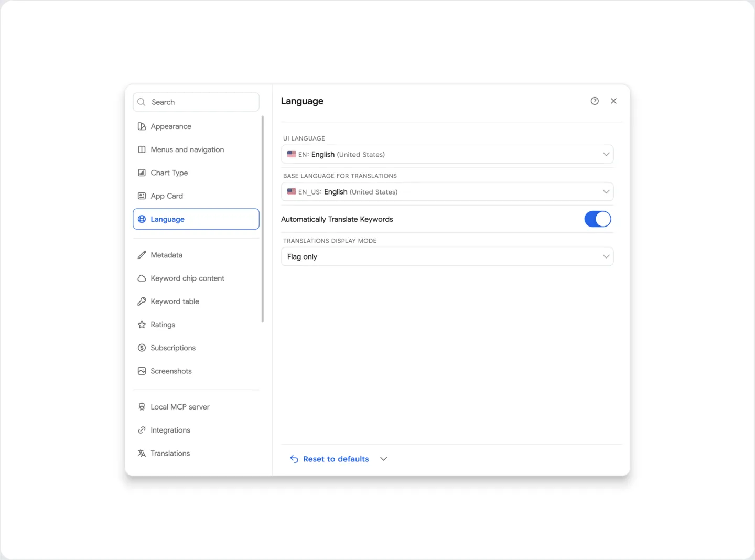
Task: Go to Menus and navigation settings
Action: click(196, 149)
